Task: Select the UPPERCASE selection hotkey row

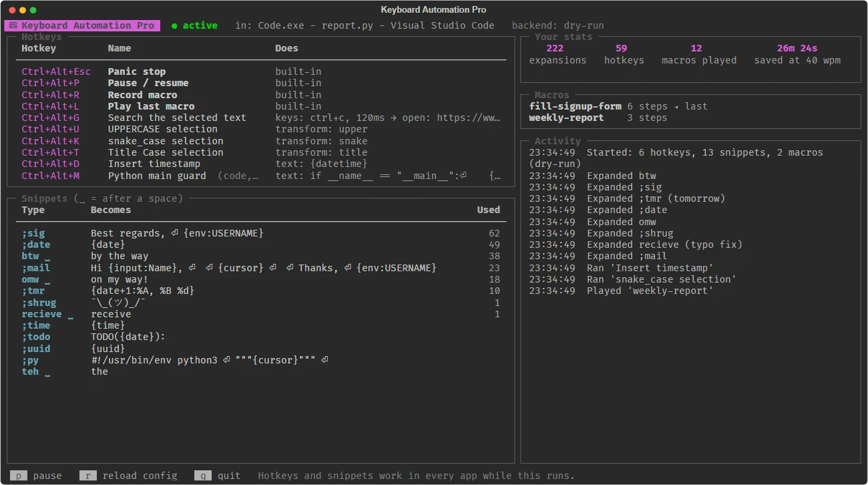Action: (261, 129)
